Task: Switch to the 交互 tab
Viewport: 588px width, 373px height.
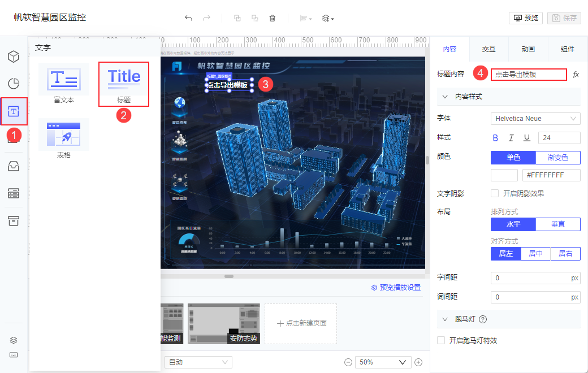Action: pyautogui.click(x=488, y=49)
